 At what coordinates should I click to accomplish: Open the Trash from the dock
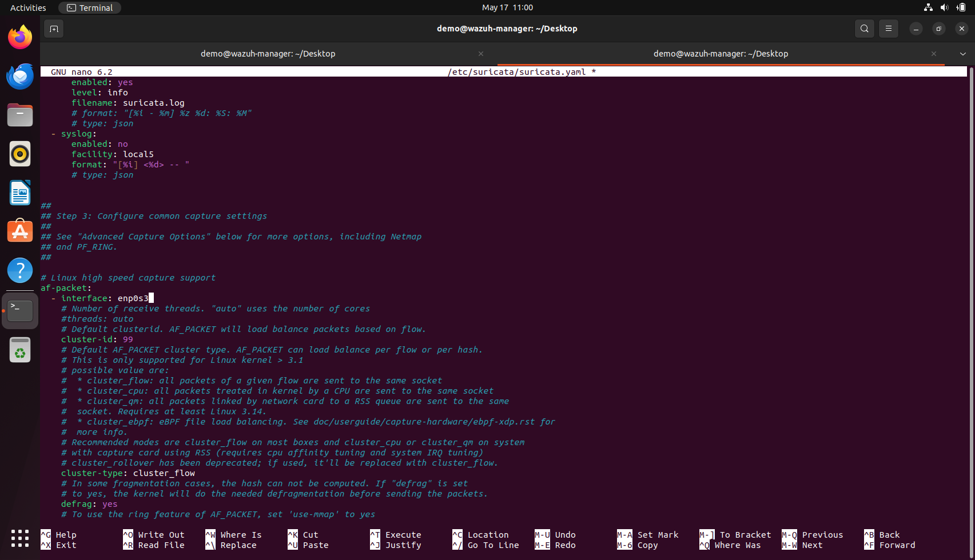tap(20, 350)
